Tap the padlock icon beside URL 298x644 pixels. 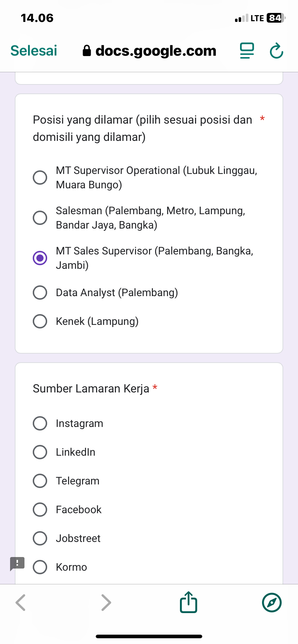tap(87, 51)
